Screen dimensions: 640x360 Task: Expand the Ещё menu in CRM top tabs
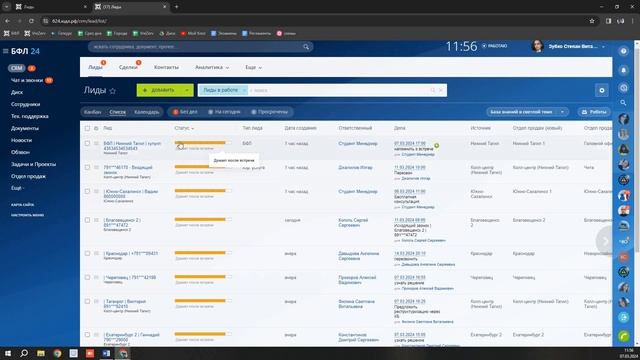[253, 67]
